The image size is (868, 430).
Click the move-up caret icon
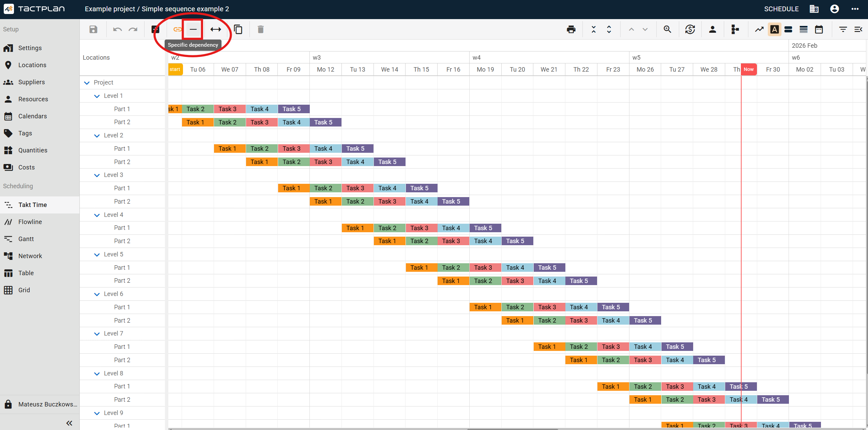click(x=631, y=29)
